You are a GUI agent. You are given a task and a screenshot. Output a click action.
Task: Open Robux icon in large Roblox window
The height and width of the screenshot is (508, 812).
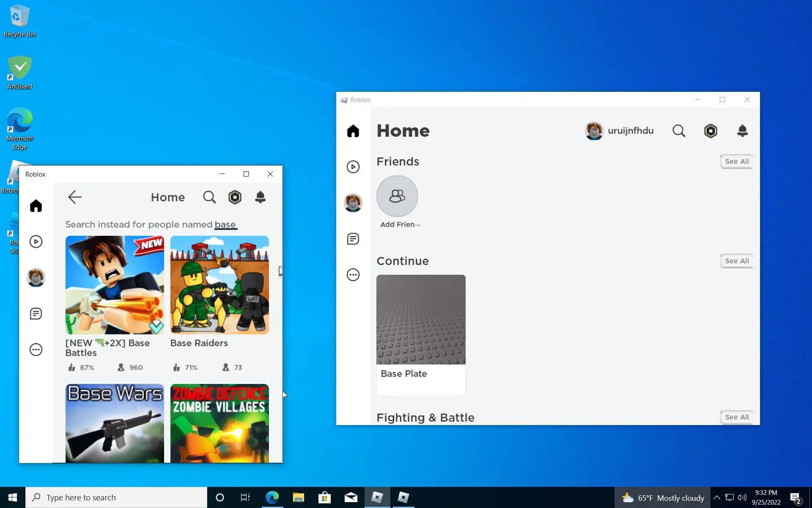[x=710, y=131]
